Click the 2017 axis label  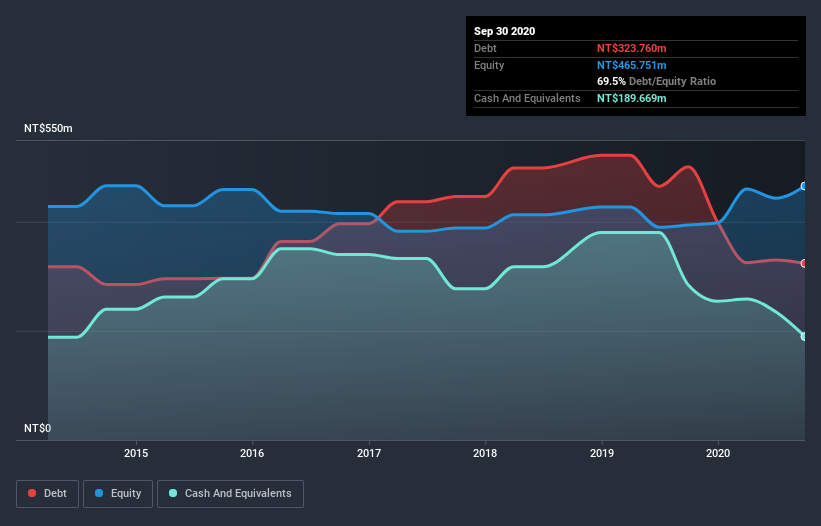[369, 453]
